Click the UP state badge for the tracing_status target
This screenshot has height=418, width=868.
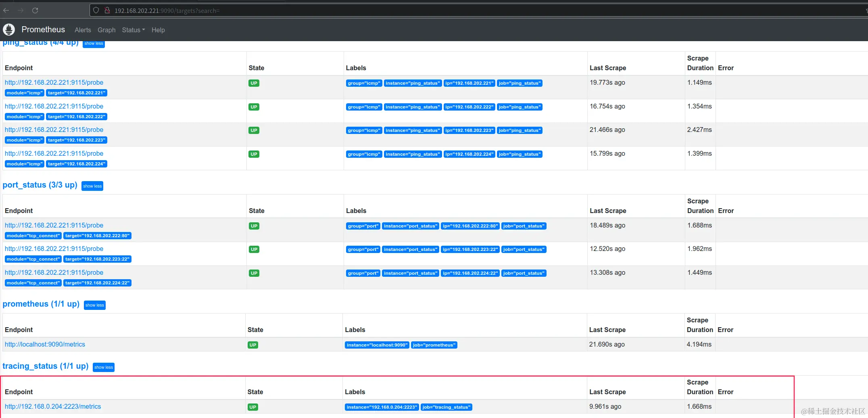click(253, 407)
